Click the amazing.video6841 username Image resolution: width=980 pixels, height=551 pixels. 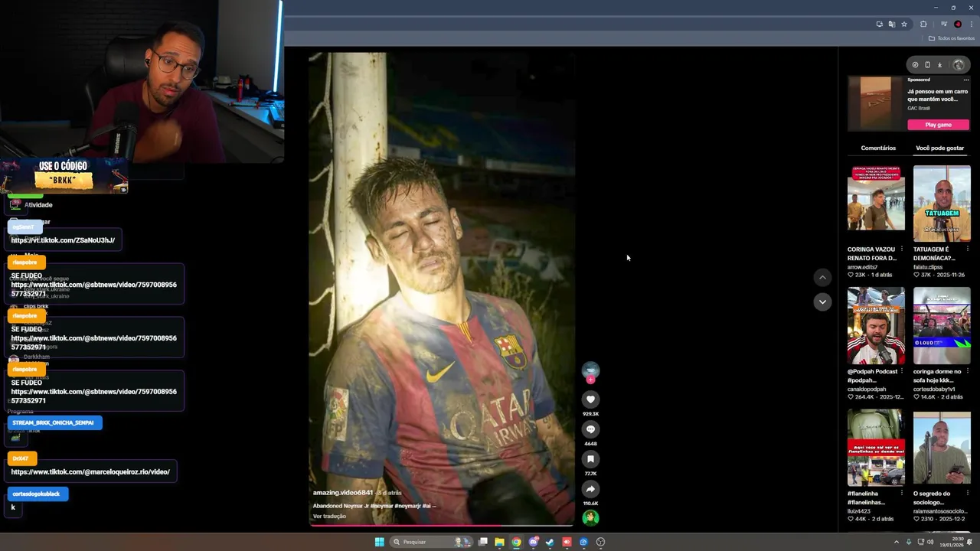point(343,493)
